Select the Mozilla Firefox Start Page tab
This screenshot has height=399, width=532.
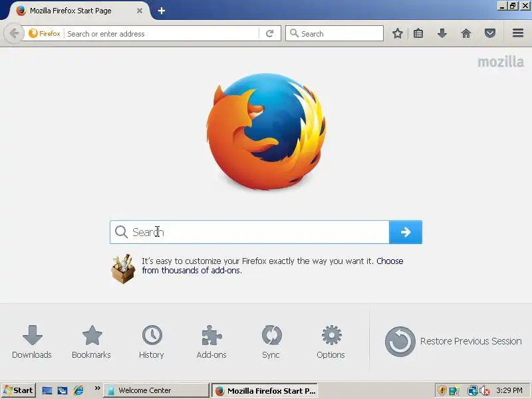point(80,11)
